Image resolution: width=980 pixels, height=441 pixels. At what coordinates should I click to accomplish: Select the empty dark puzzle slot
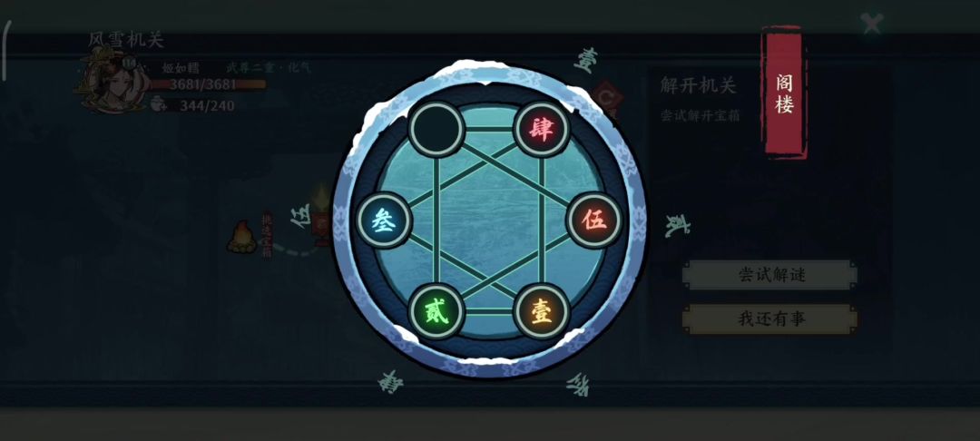(436, 129)
